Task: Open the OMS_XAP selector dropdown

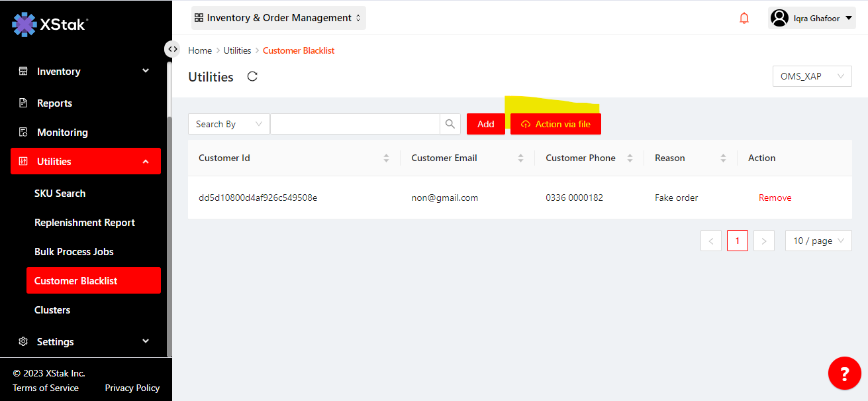Action: point(812,76)
